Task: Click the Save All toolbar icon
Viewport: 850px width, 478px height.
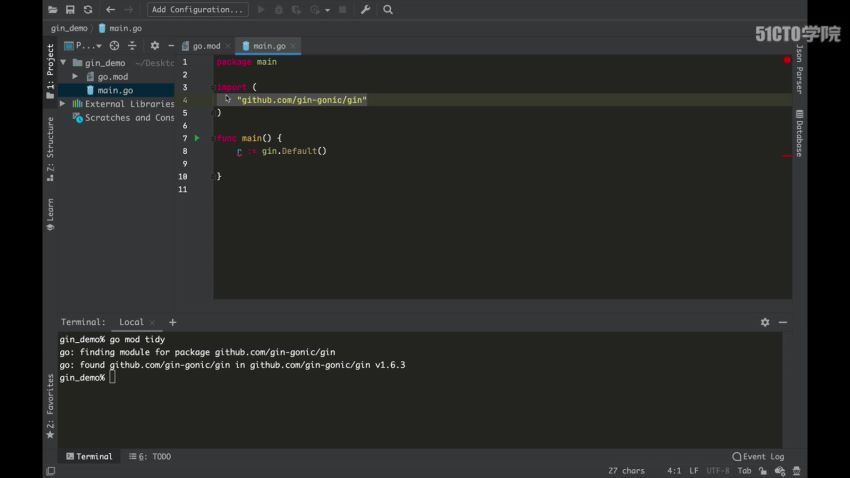Action: tap(70, 10)
